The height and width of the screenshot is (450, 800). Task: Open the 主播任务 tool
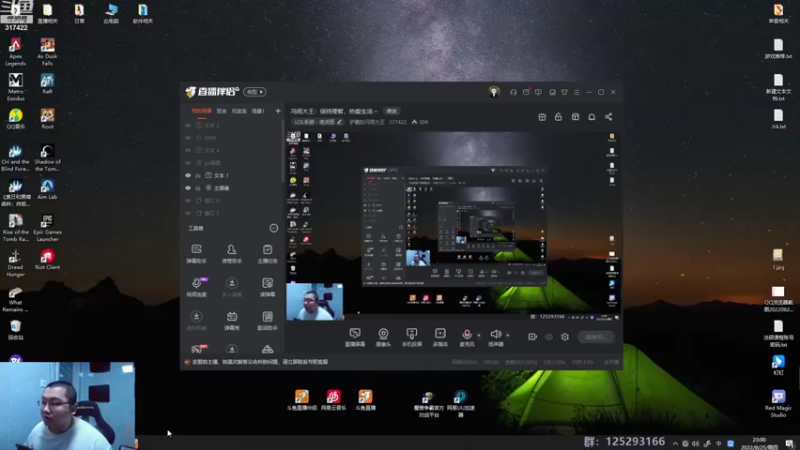click(267, 254)
